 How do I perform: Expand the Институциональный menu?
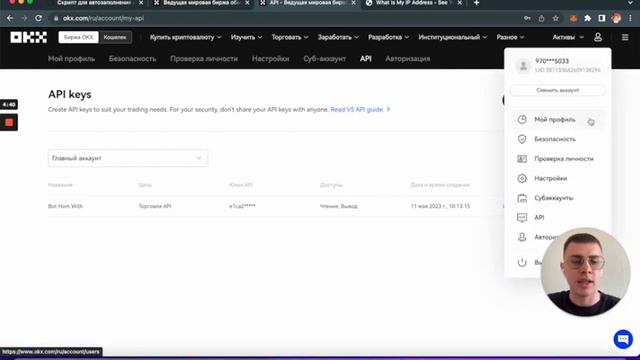point(453,37)
